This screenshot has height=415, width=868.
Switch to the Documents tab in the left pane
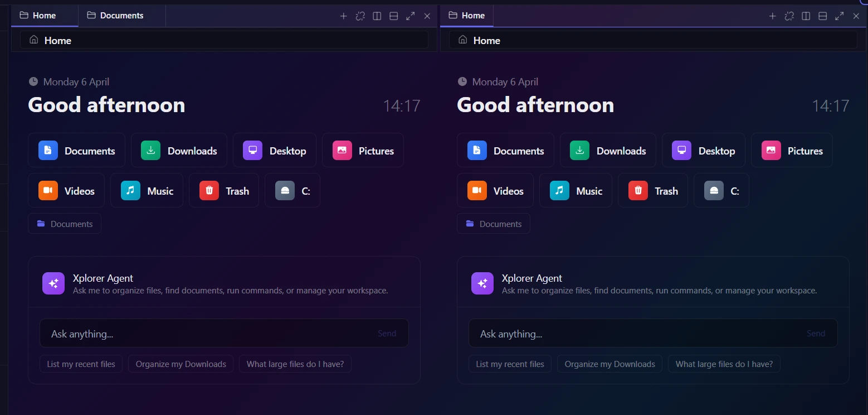click(122, 16)
